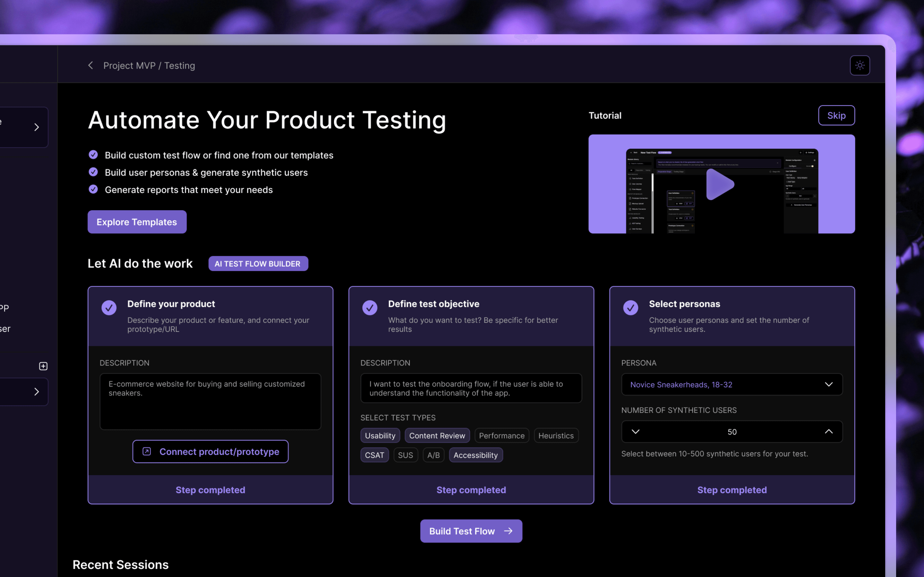Click the external link icon on Connect product/prototype
Image resolution: width=924 pixels, height=577 pixels.
click(x=147, y=451)
